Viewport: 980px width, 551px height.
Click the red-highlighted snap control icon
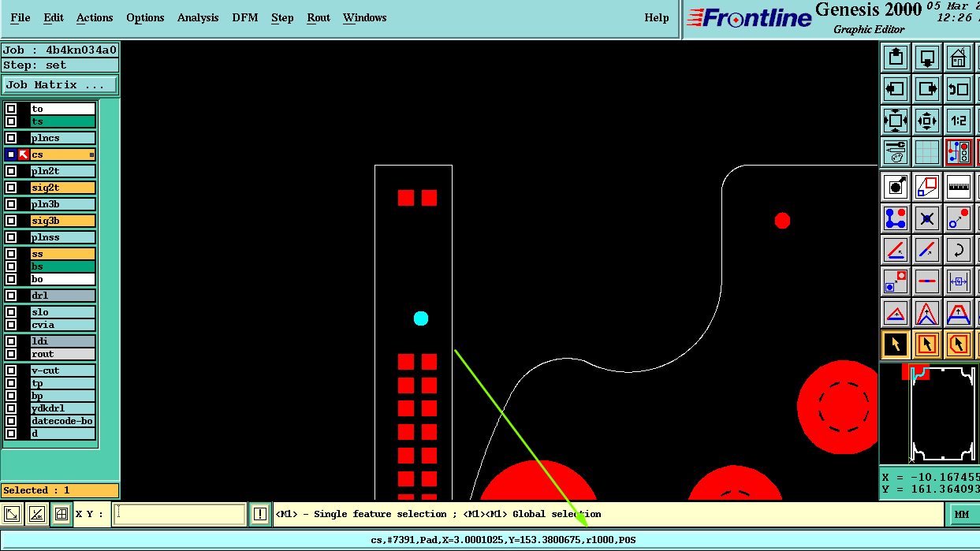coord(959,152)
